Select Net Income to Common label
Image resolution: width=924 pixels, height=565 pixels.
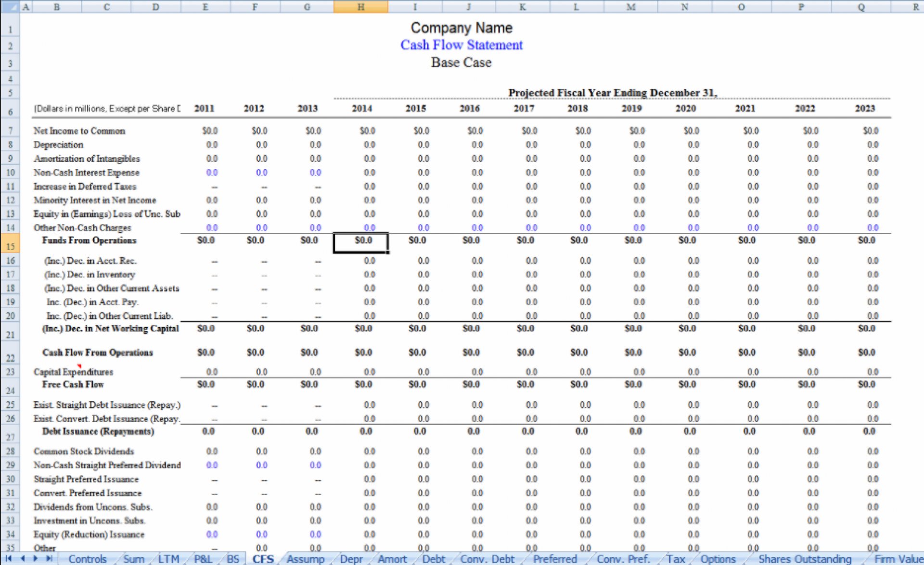(79, 131)
